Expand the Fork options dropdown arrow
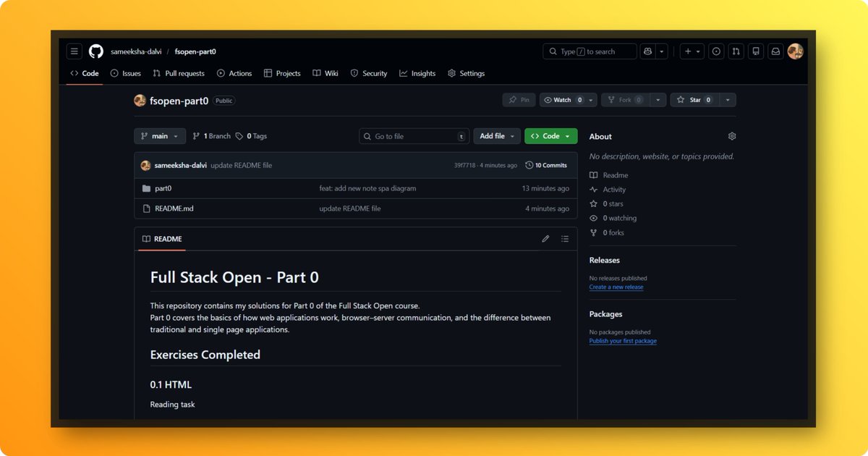The height and width of the screenshot is (456, 868). (658, 100)
